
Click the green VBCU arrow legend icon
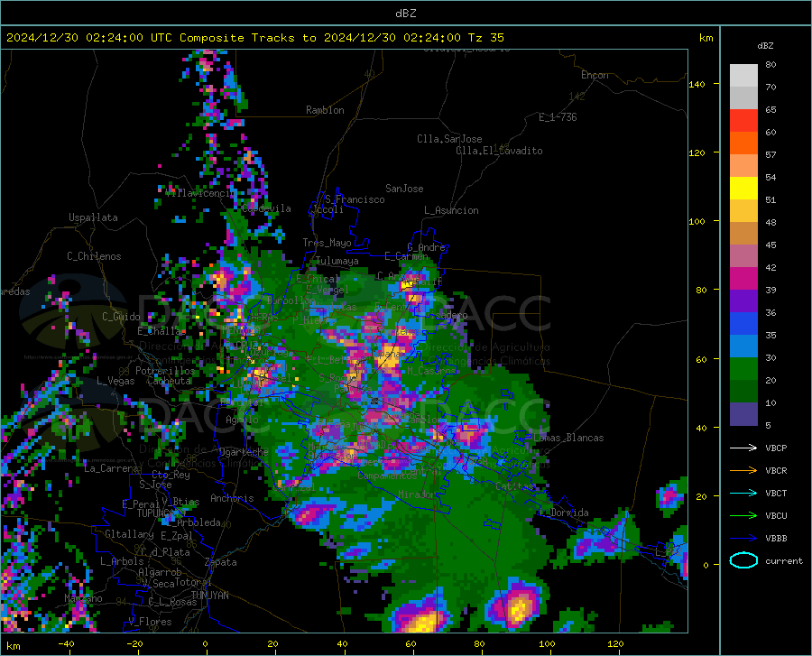[x=743, y=516]
